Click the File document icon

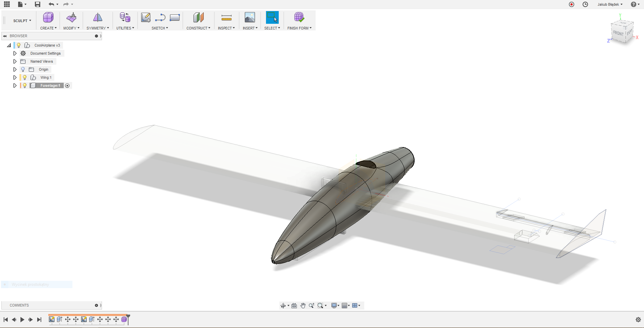[20, 4]
